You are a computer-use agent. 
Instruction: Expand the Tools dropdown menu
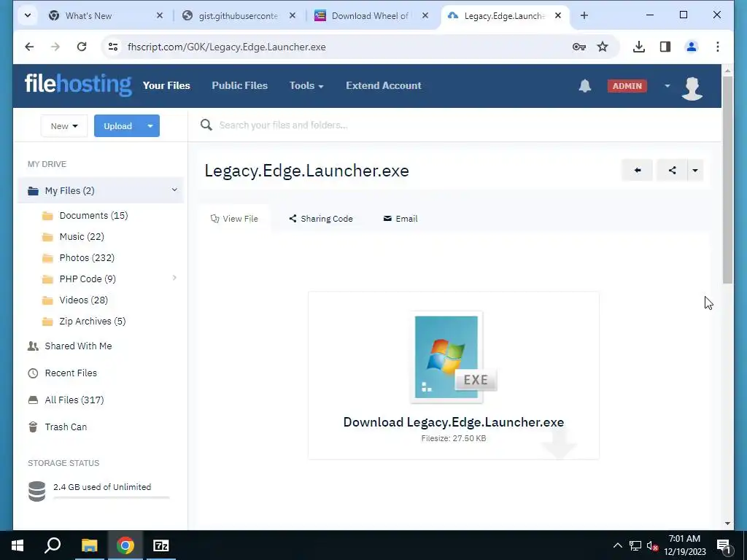pyautogui.click(x=306, y=86)
